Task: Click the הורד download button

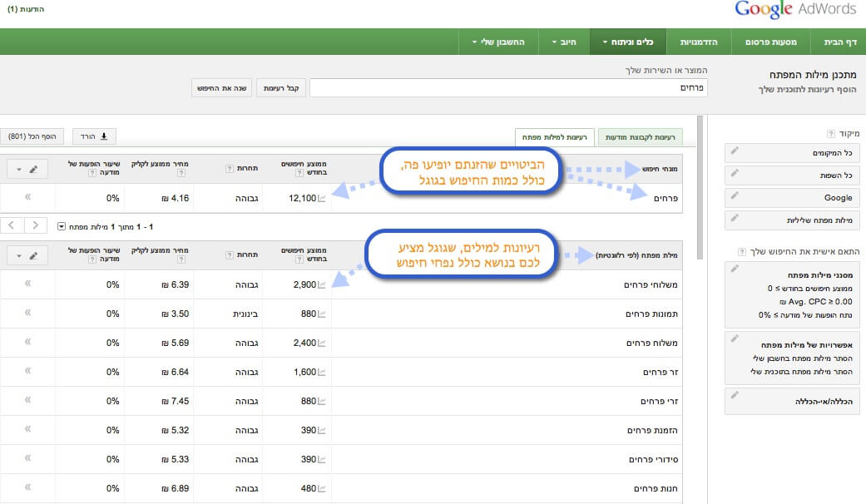Action: pyautogui.click(x=95, y=136)
